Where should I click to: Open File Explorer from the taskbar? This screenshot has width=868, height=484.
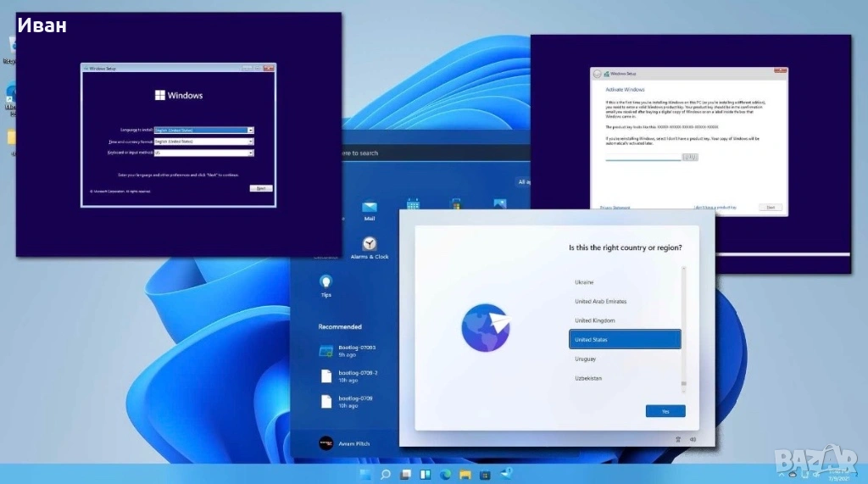pos(465,474)
